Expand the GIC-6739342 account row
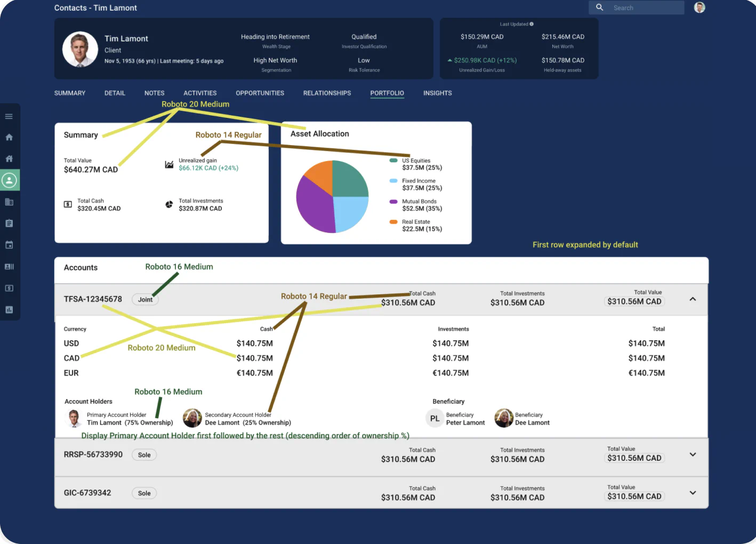This screenshot has width=756, height=544. coord(693,493)
